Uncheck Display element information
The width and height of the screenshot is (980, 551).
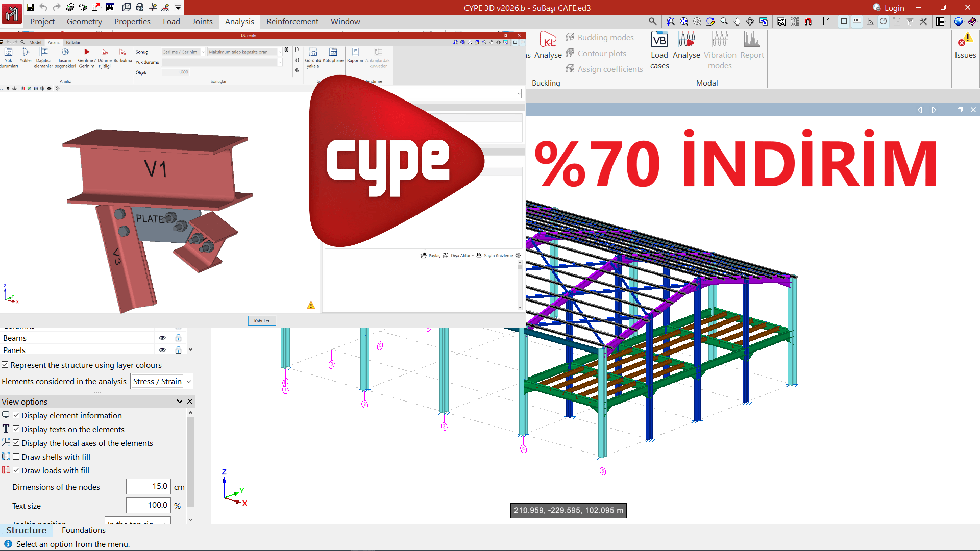coord(16,415)
